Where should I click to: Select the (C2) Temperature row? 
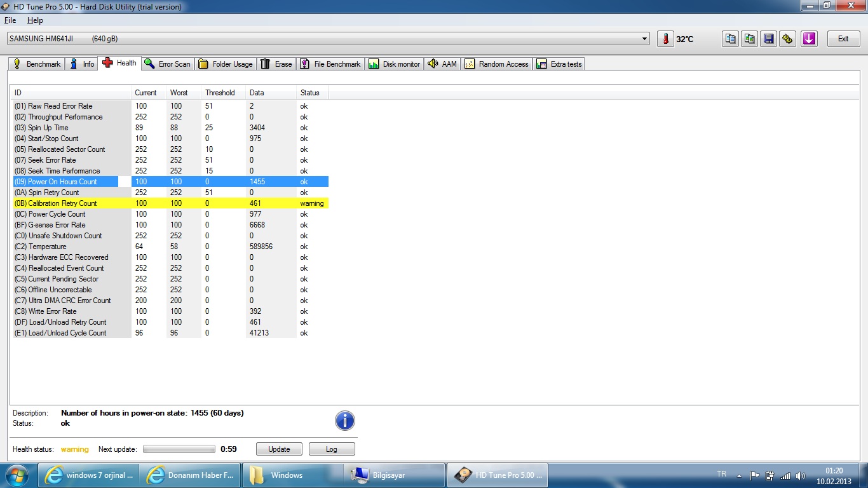[x=170, y=247]
